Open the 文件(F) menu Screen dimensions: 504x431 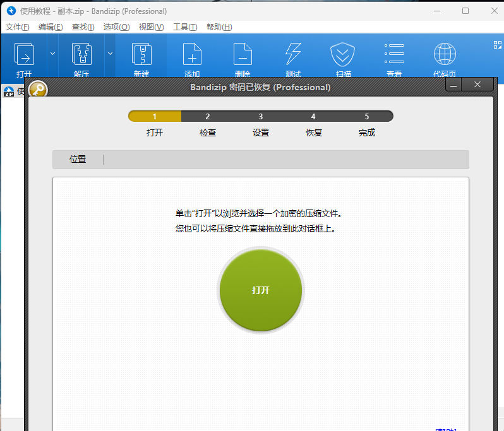tap(17, 27)
